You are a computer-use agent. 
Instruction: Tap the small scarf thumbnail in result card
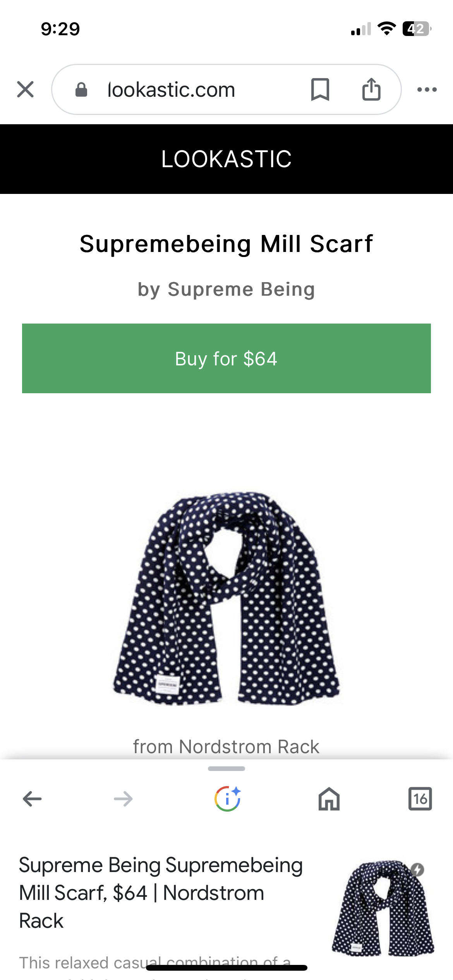(x=383, y=908)
